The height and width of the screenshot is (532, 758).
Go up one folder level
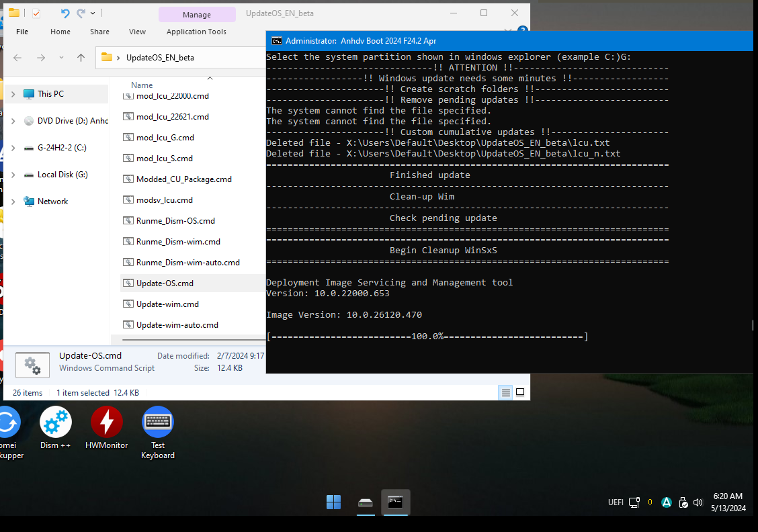[x=81, y=58]
